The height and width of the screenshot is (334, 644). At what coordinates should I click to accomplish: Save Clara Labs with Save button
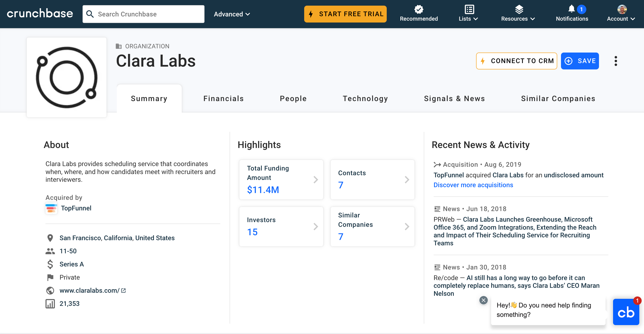pyautogui.click(x=580, y=61)
